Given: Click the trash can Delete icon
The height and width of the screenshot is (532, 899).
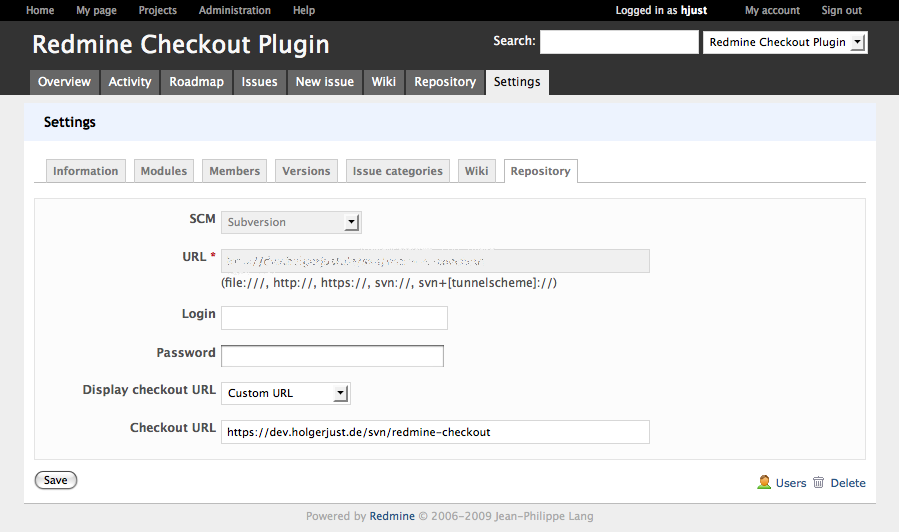Looking at the screenshot, I should click(818, 482).
